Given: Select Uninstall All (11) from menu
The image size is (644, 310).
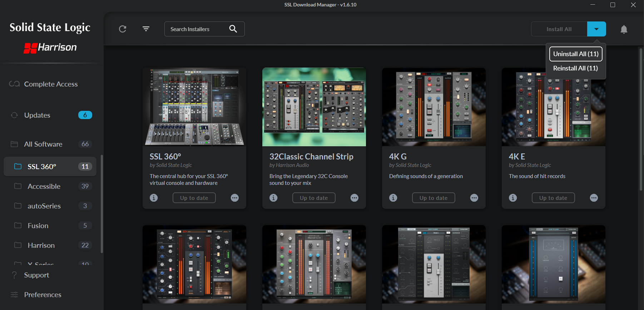Looking at the screenshot, I should [x=576, y=54].
